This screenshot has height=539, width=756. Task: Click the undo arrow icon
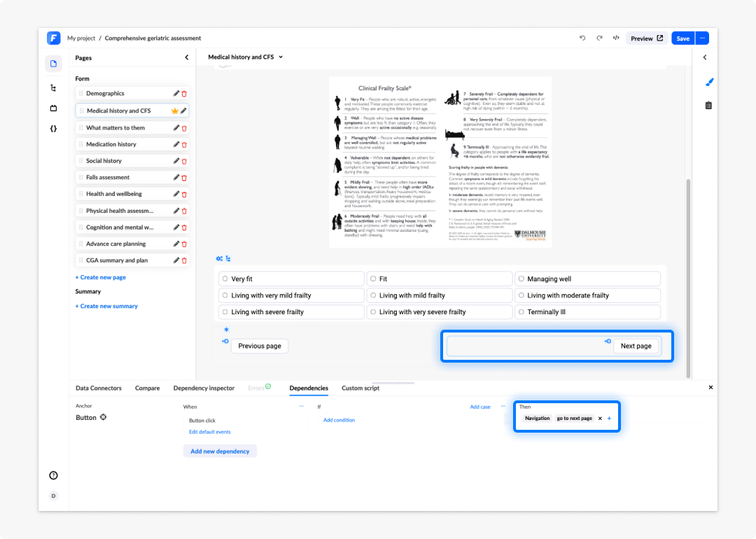(582, 38)
